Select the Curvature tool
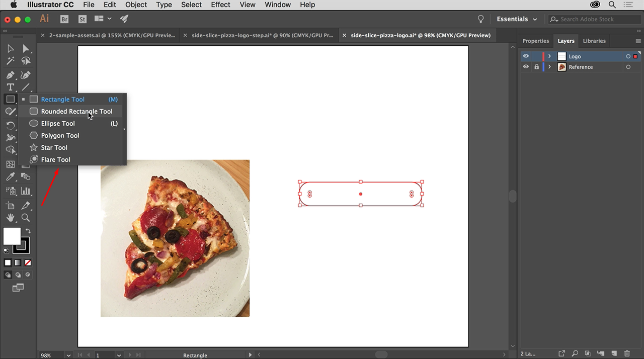Viewport: 644px width, 359px height. (26, 75)
